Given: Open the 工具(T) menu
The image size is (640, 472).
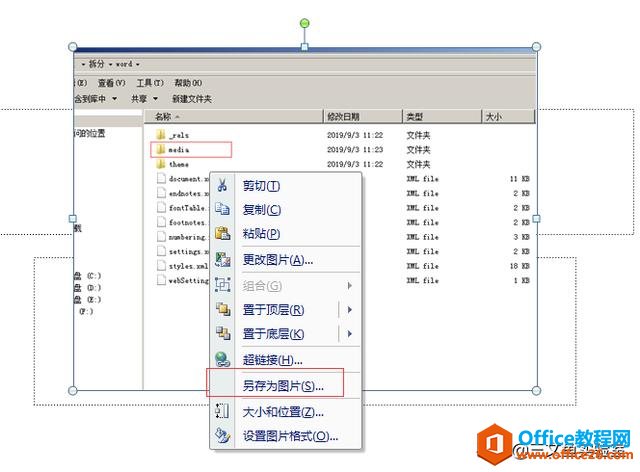Looking at the screenshot, I should pos(150,83).
